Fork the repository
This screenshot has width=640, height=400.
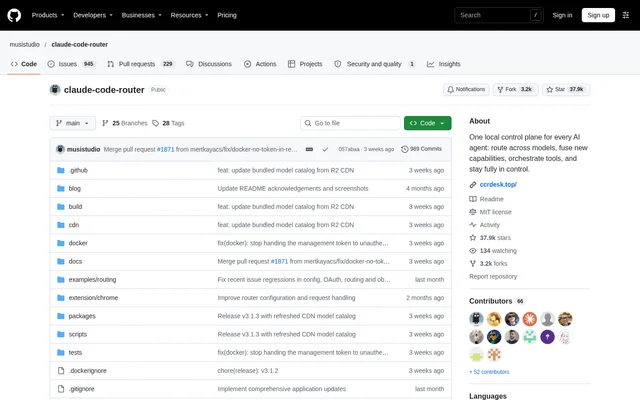point(516,89)
